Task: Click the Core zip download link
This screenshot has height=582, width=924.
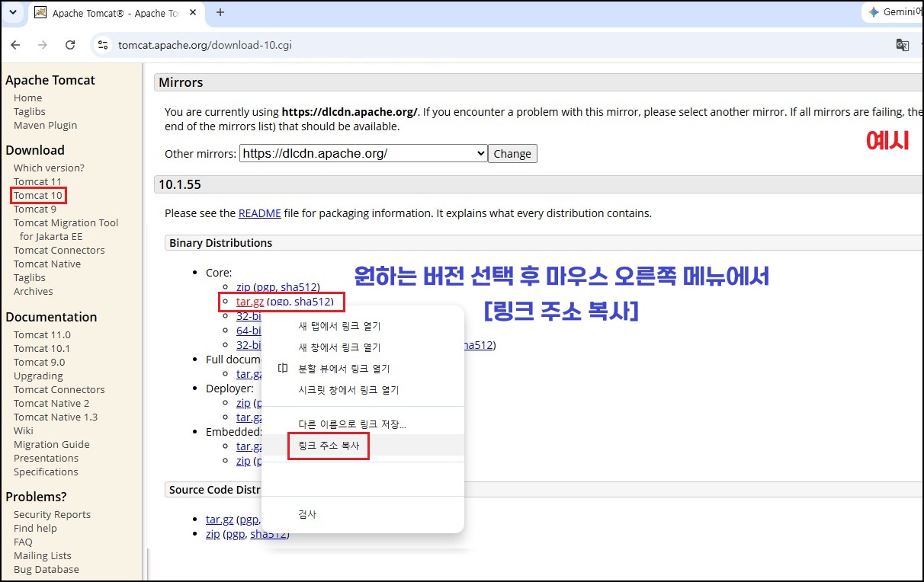Action: (243, 287)
